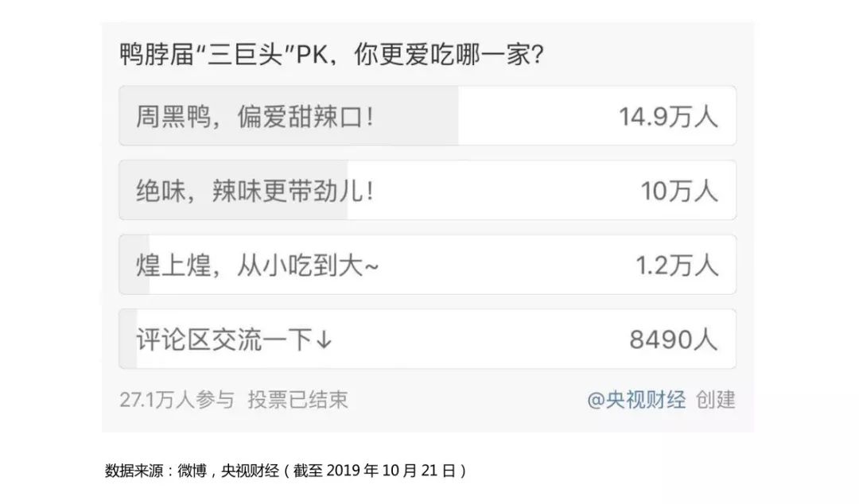Open the @央视财经 profile link
This screenshot has height=504, width=859.
(636, 401)
